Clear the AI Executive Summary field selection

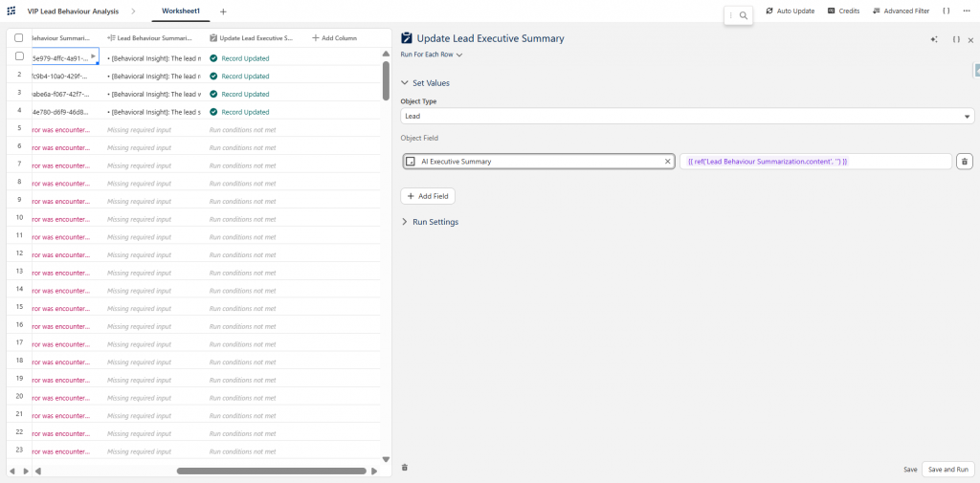(x=667, y=162)
